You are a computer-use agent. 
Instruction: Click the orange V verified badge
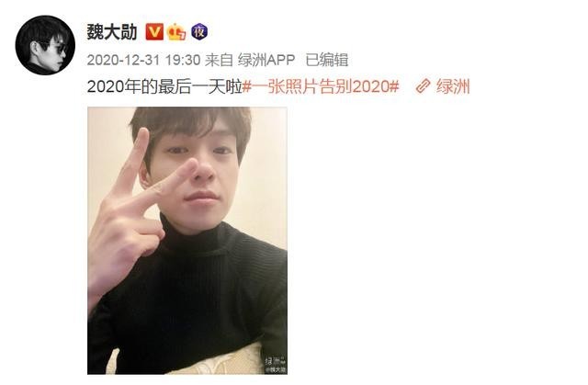coord(154,31)
